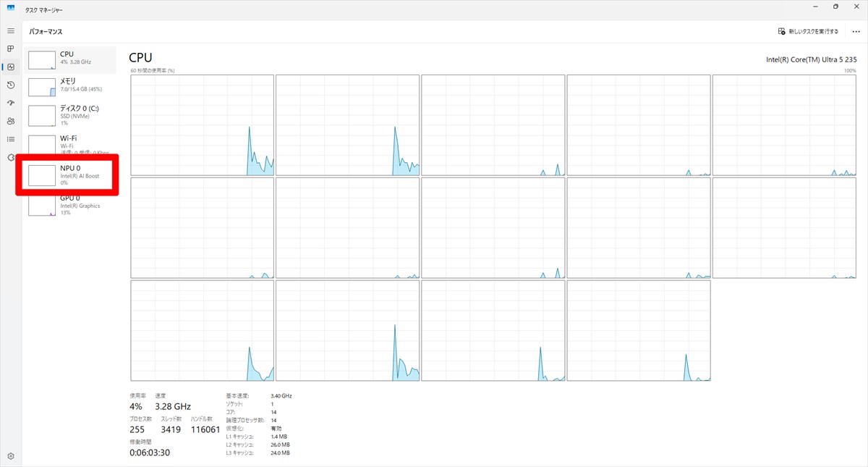Expand the three-dot more options menu

point(856,32)
